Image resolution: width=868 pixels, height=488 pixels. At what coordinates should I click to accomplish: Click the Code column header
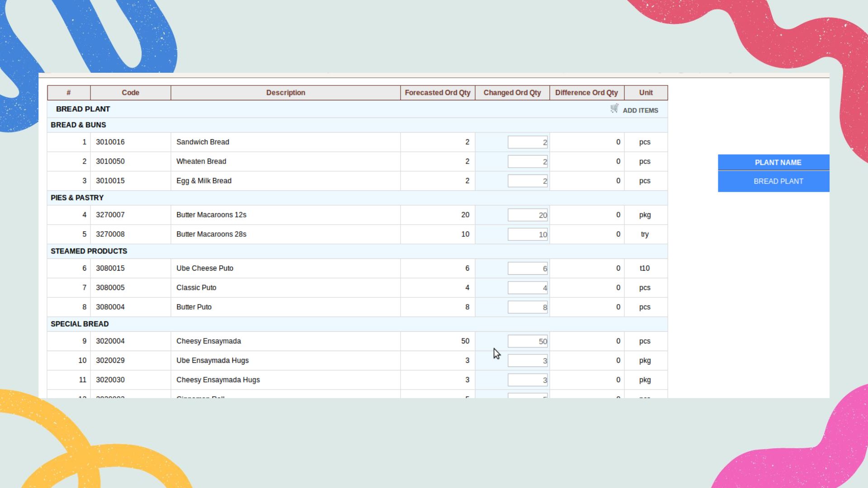point(130,93)
